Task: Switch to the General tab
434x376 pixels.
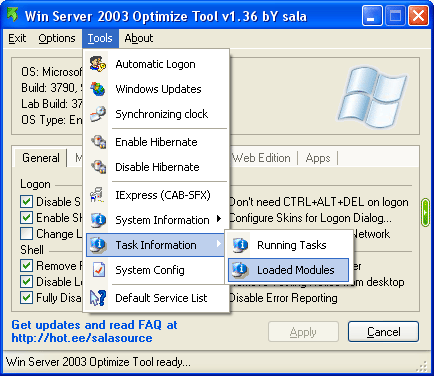Action: (x=41, y=158)
